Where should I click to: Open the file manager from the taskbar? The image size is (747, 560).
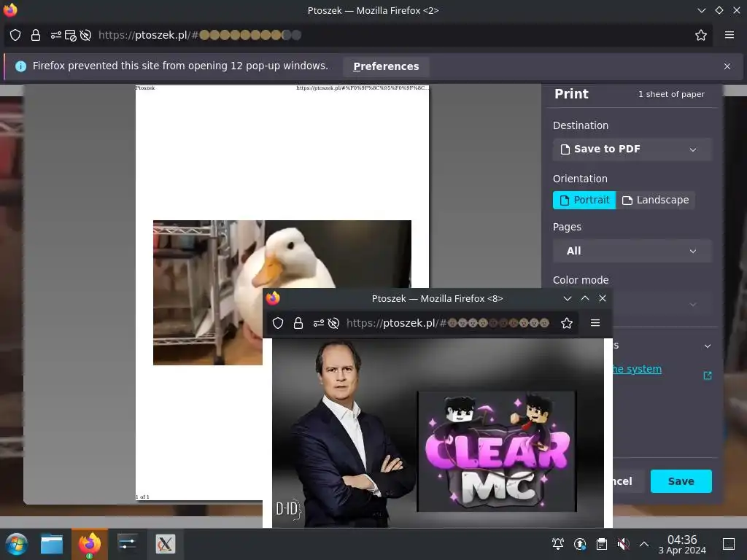pos(52,544)
